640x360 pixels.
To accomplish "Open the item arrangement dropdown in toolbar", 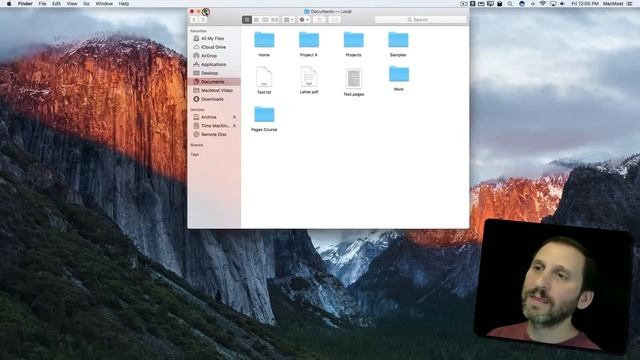I will click(x=289, y=20).
